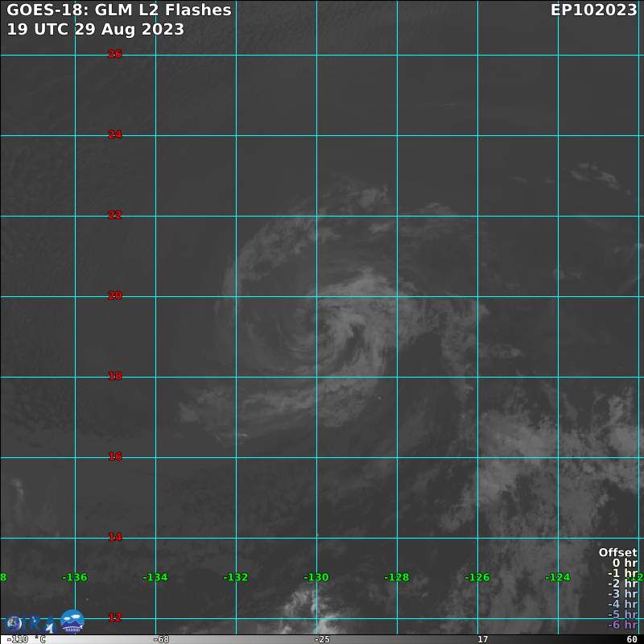The width and height of the screenshot is (644, 644).
Task: Click the -68 mark on temperature colorbar
Action: [x=161, y=639]
